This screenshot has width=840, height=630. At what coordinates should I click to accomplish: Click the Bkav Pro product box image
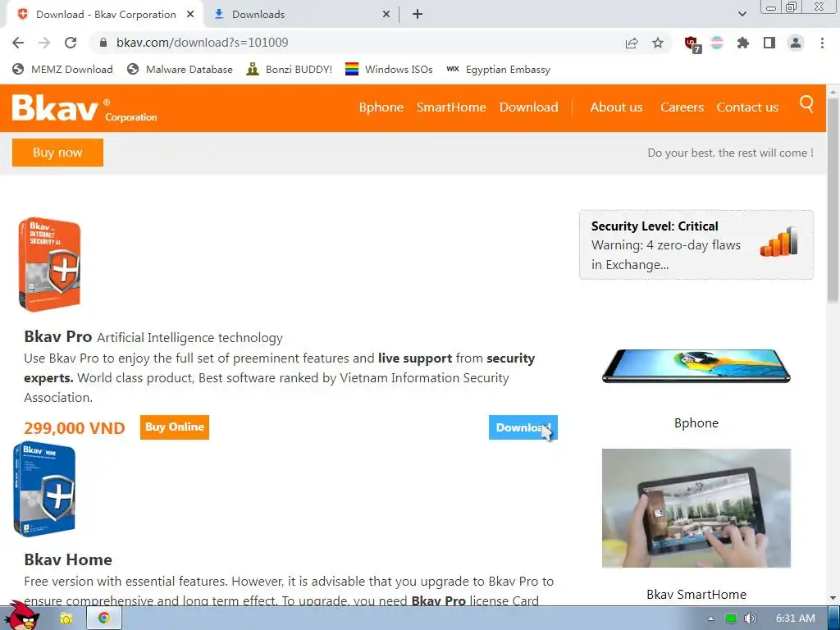[49, 265]
